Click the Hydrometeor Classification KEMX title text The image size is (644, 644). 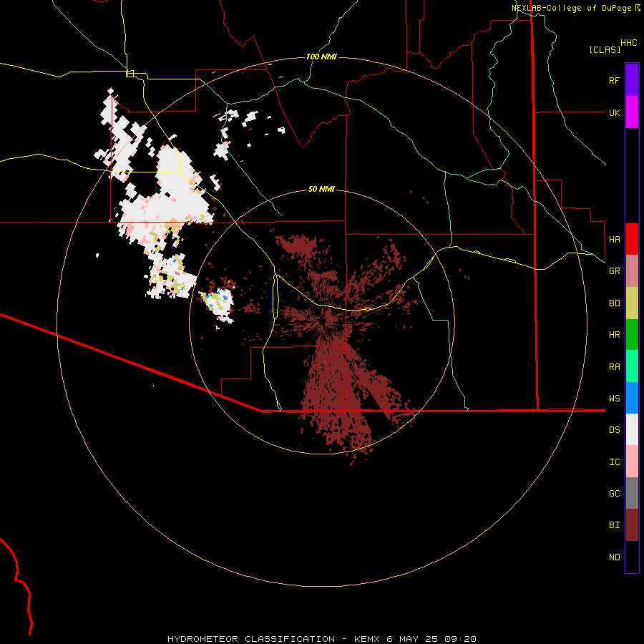[321, 639]
